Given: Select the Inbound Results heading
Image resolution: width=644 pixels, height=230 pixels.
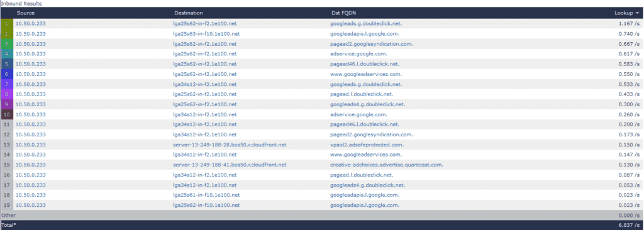Looking at the screenshot, I should [21, 3].
